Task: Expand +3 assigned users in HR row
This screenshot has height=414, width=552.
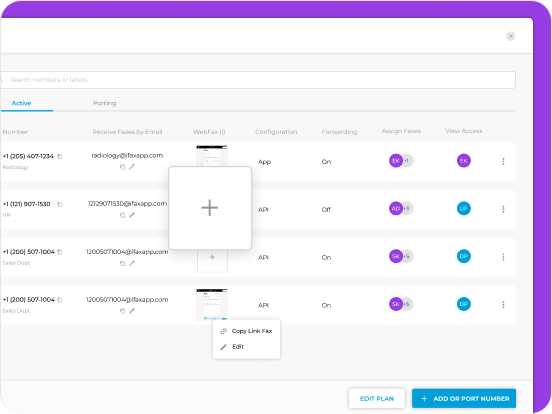Action: tap(407, 208)
